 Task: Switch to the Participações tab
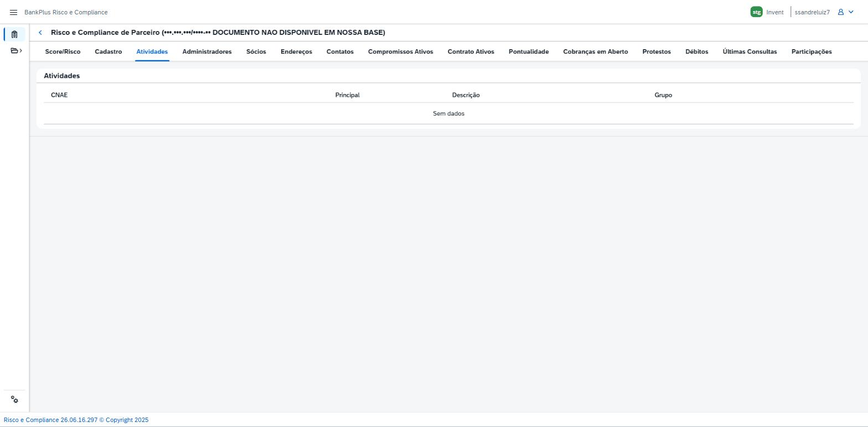coord(812,52)
